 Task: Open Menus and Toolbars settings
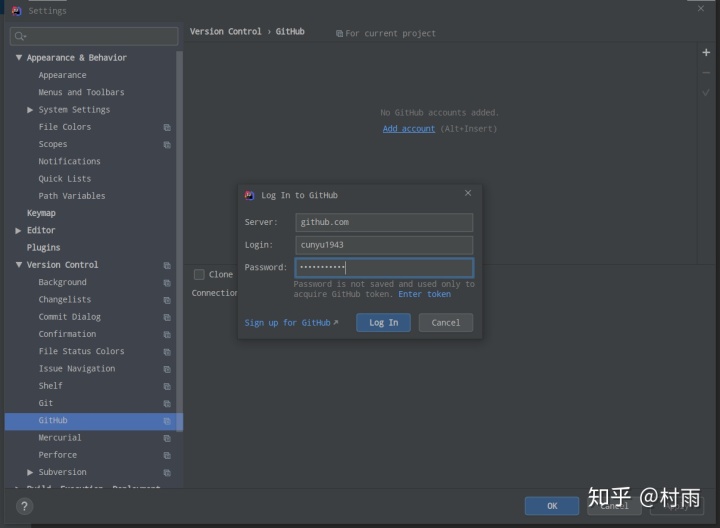(81, 92)
